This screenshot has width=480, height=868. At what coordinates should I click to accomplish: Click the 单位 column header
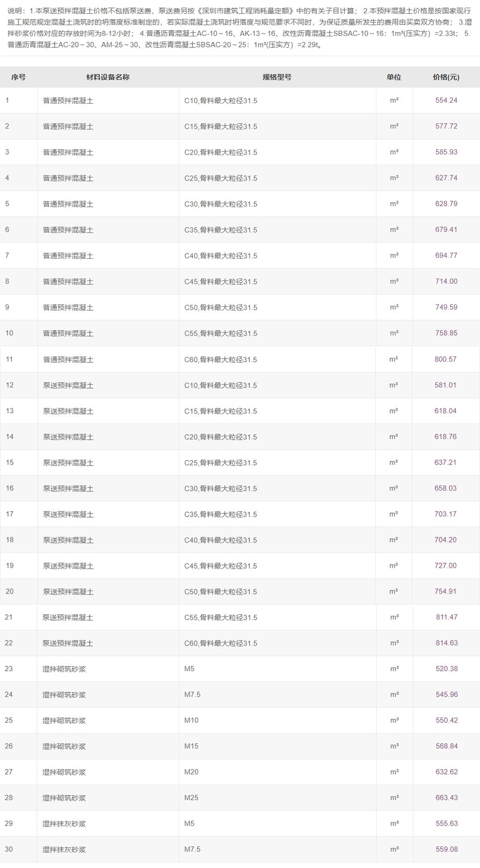click(394, 77)
